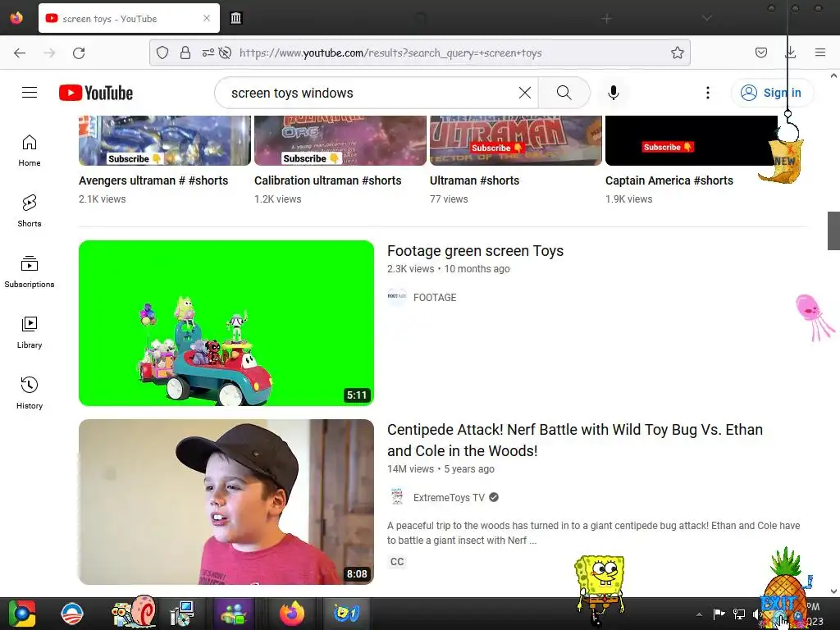This screenshot has width=840, height=630.
Task: Open Calibration ultraman #shorts thumbnail
Action: (x=340, y=140)
